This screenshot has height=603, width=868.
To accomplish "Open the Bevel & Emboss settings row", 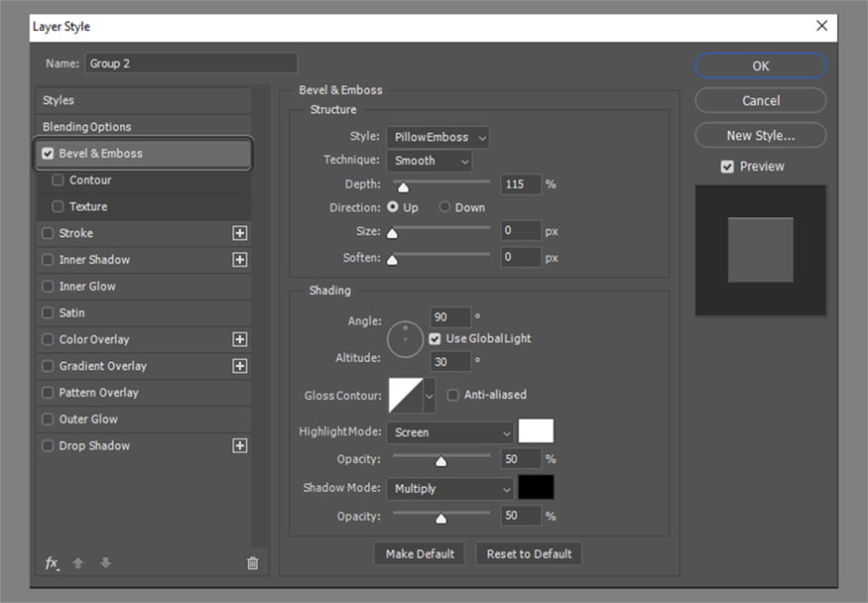I will [x=144, y=154].
